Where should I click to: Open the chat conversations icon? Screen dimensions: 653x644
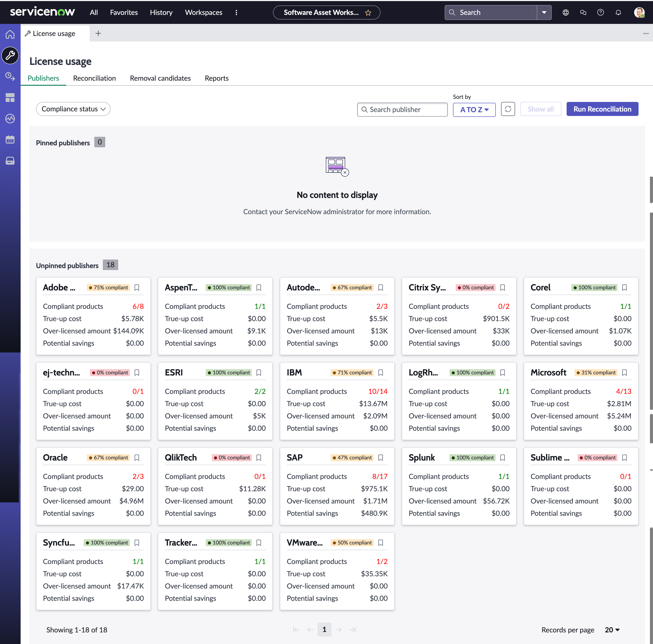[583, 12]
